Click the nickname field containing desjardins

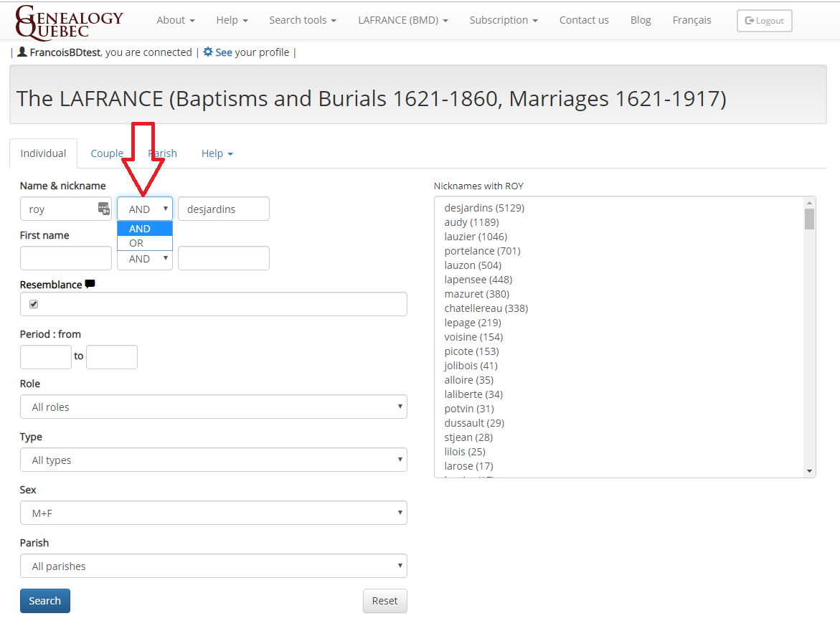click(224, 209)
